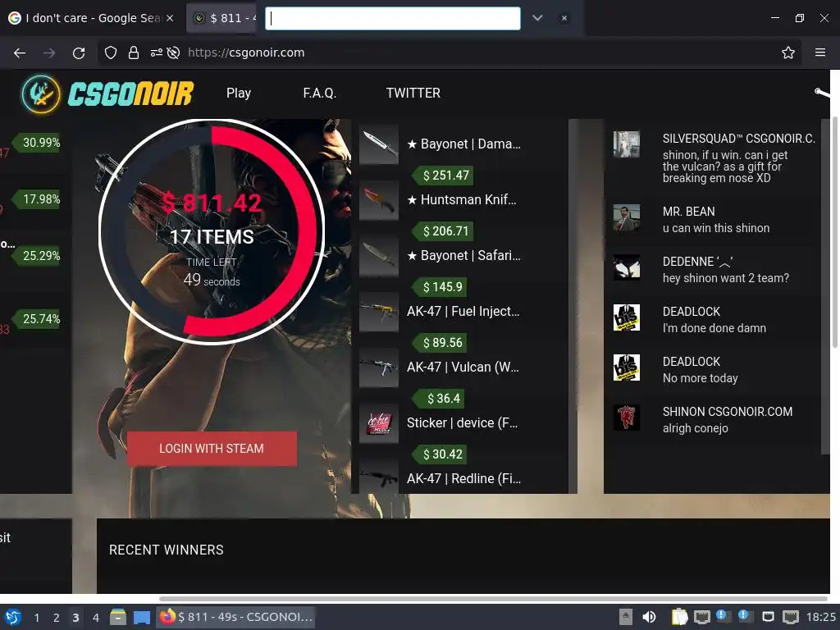This screenshot has height=630, width=840.
Task: Open tracking protection shield
Action: pyautogui.click(x=111, y=52)
